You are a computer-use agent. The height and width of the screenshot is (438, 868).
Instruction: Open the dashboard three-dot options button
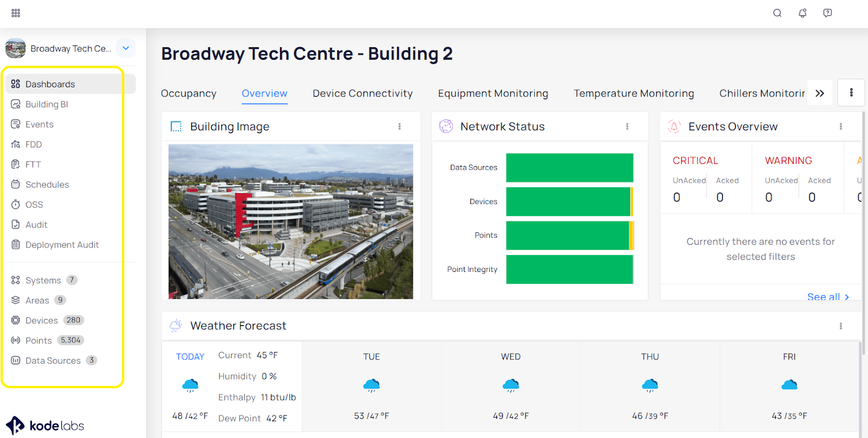tap(851, 93)
